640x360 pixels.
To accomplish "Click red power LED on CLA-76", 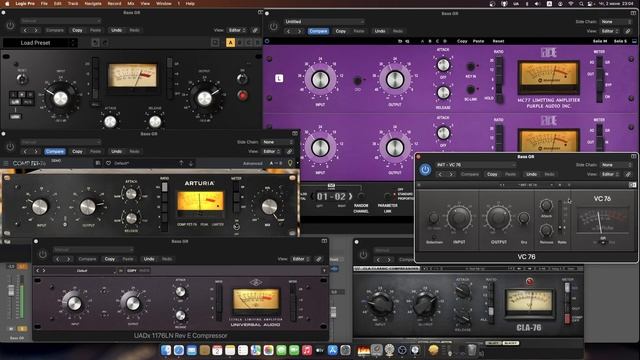I will [529, 281].
